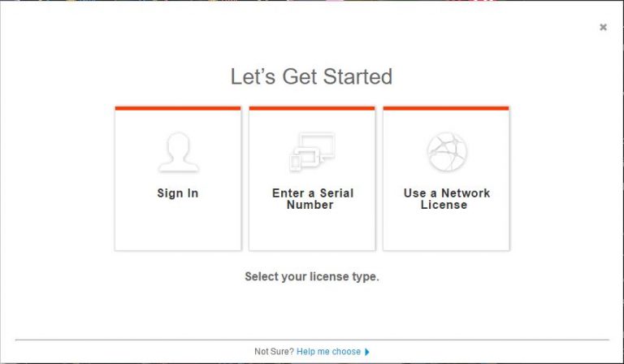The width and height of the screenshot is (624, 364).
Task: Click the network globe icon
Action: pos(446,152)
